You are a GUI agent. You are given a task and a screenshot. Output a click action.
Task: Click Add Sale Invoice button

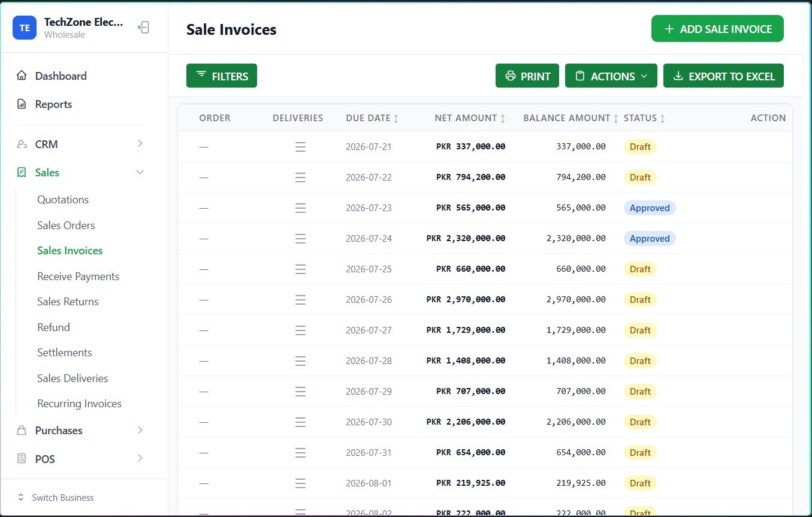pos(717,29)
